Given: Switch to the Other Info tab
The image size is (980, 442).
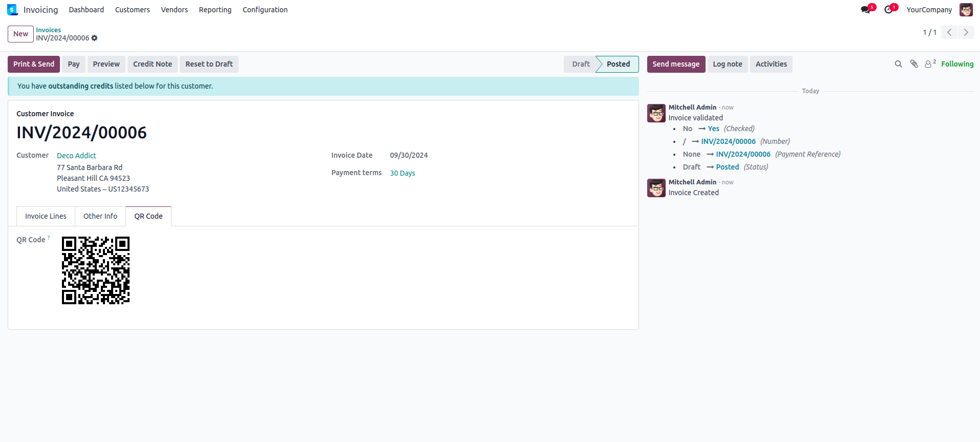Looking at the screenshot, I should coord(100,216).
